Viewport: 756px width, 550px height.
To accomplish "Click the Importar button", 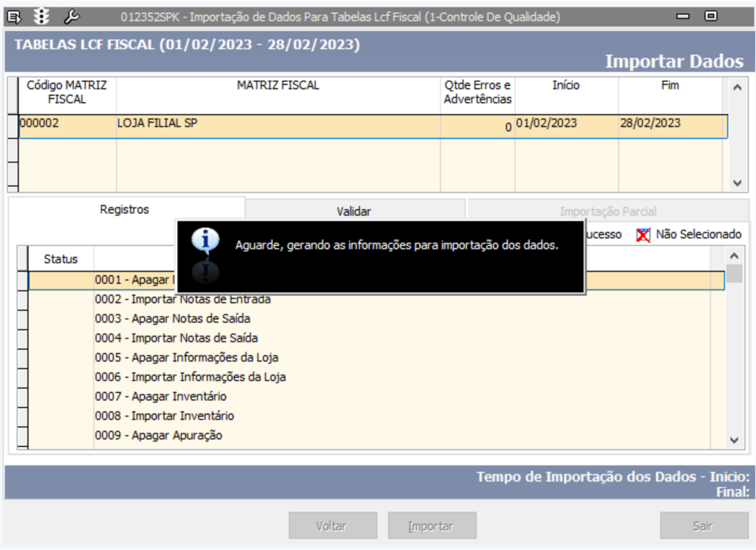I will (432, 525).
